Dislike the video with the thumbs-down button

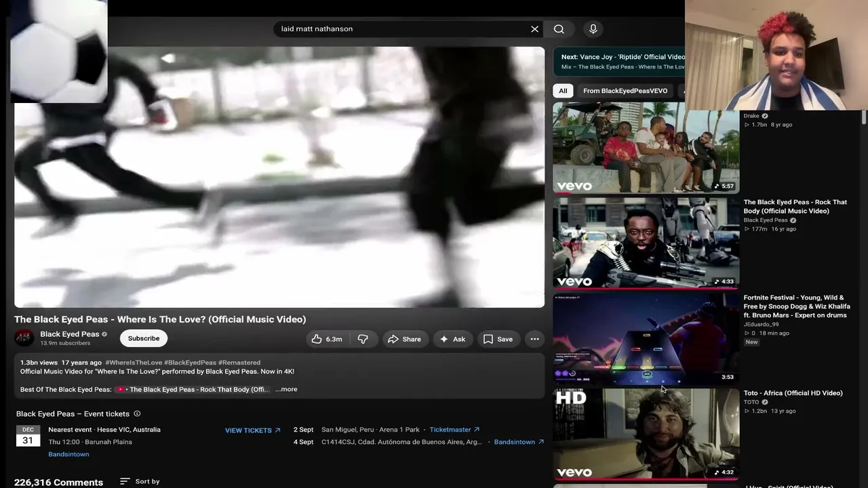coord(363,339)
